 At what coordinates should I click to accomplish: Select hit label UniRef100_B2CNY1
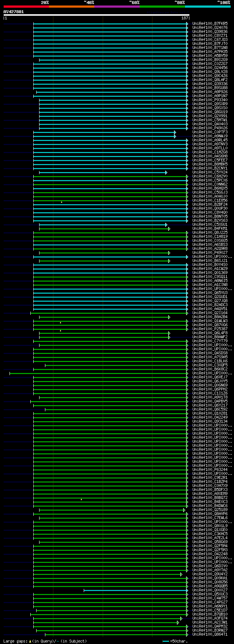210,168
